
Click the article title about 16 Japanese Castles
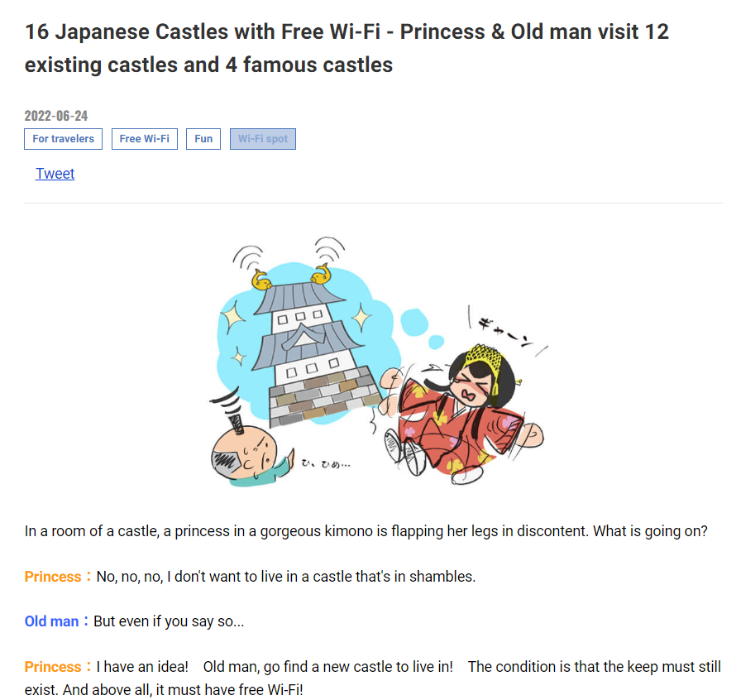click(x=346, y=48)
